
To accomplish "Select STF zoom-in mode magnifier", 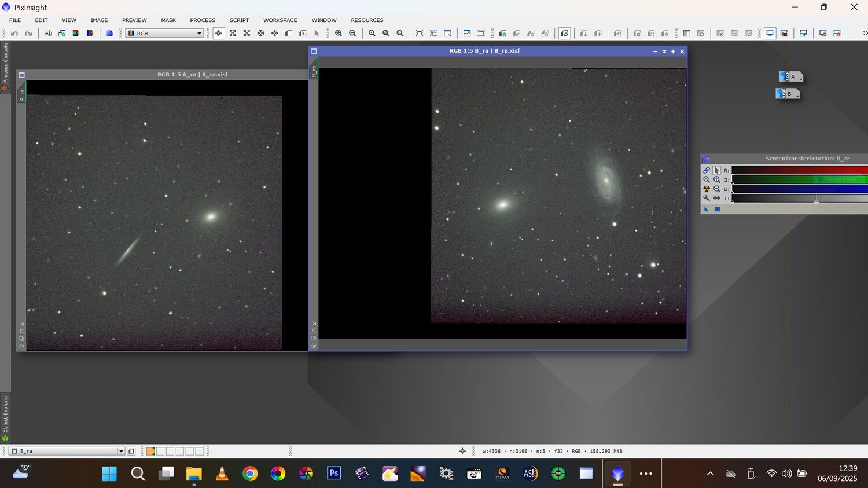I will 717,179.
